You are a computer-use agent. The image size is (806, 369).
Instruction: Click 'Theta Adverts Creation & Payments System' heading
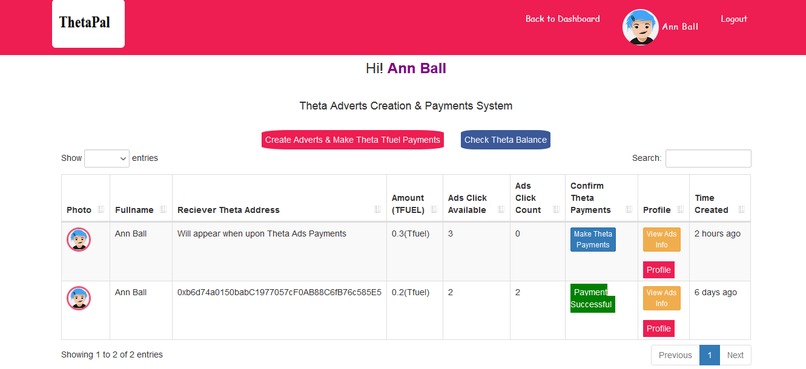[406, 106]
